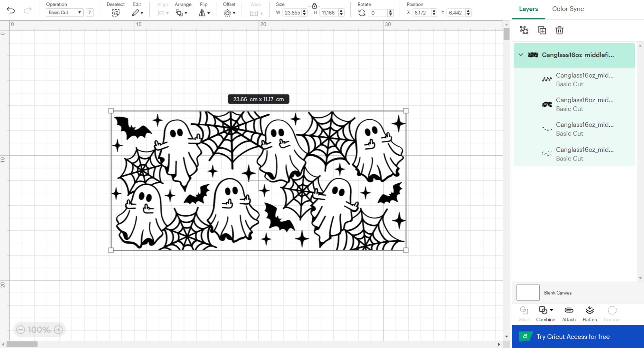Click the Operation help question mark
This screenshot has height=348, width=644.
(90, 13)
